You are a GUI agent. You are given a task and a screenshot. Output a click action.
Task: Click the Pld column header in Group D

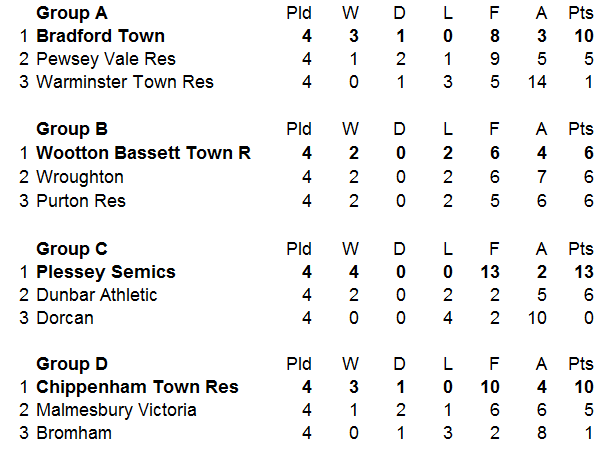(299, 364)
